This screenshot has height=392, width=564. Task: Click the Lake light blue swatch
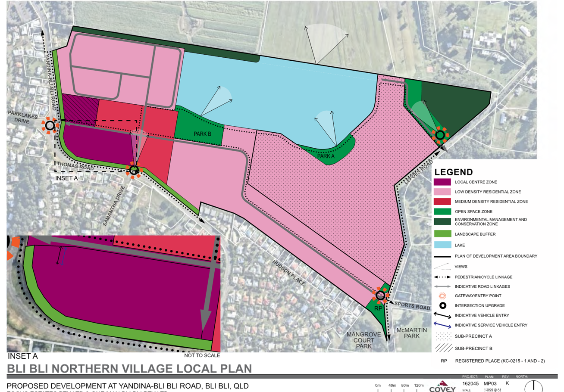tap(442, 245)
